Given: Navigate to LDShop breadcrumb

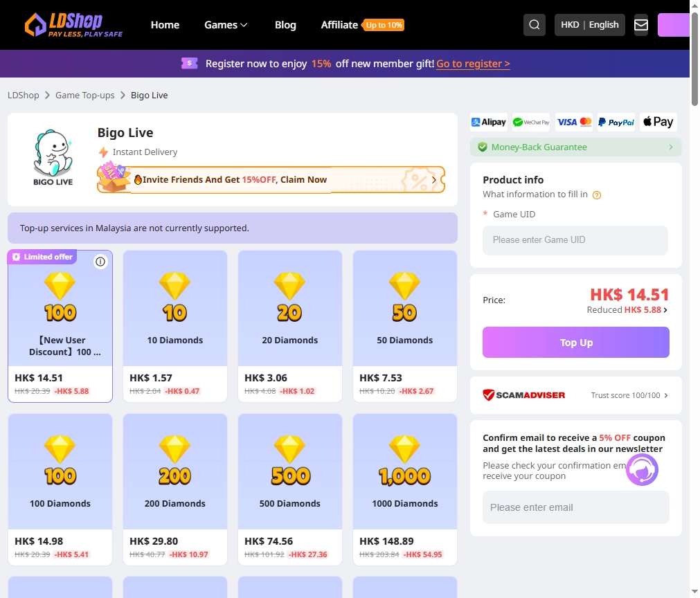Looking at the screenshot, I should (24, 95).
